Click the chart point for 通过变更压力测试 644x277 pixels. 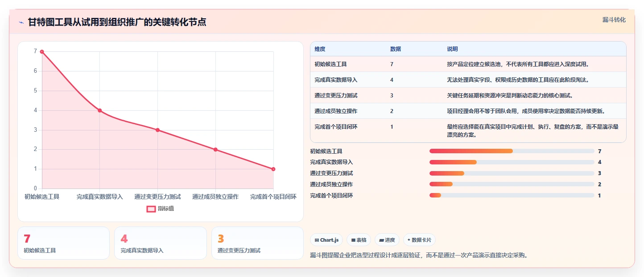click(x=157, y=130)
